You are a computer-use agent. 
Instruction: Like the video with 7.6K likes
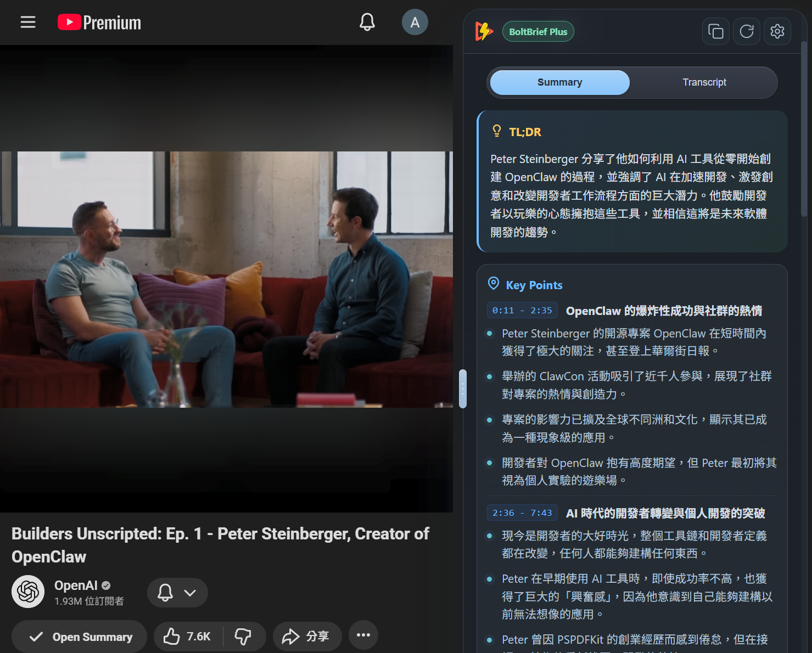(188, 637)
